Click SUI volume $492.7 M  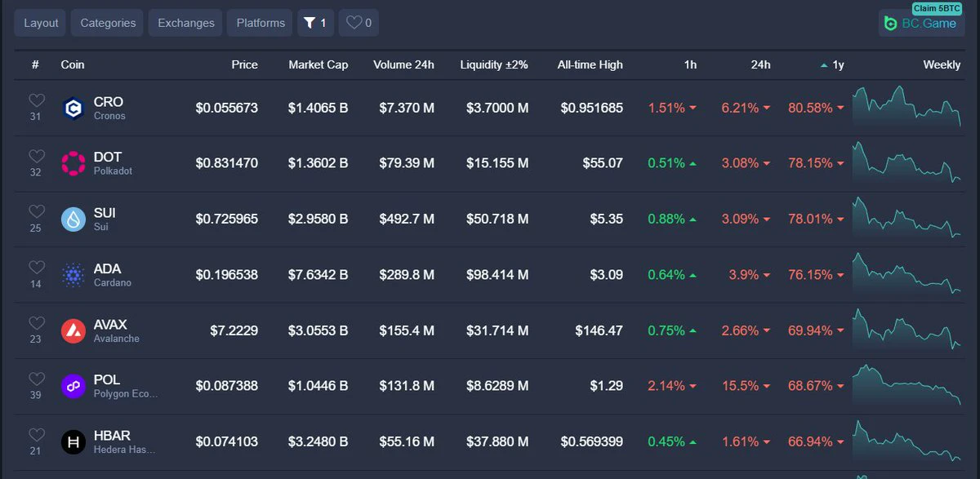(x=407, y=219)
